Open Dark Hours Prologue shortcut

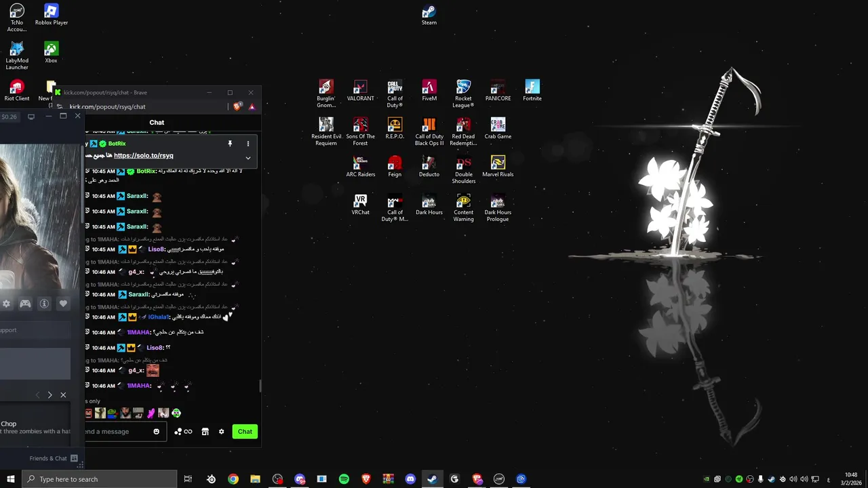(498, 207)
